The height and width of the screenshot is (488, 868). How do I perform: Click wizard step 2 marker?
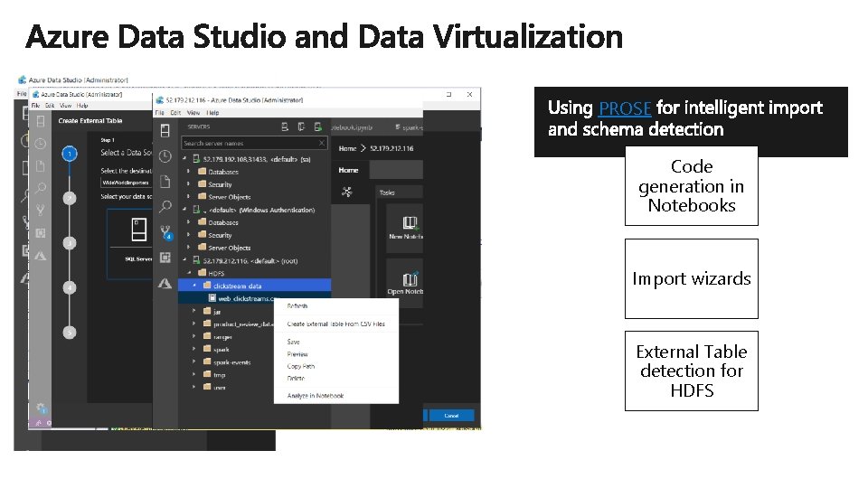pos(70,198)
